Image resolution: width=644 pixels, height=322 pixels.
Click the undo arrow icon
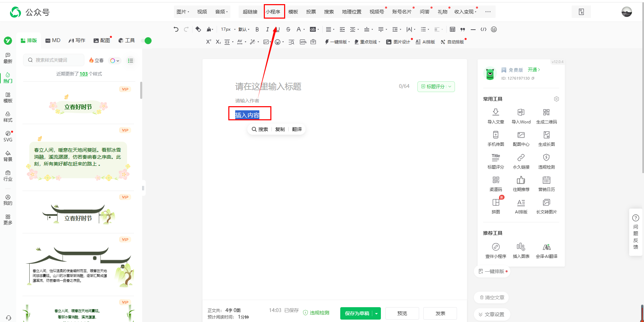pos(176,29)
